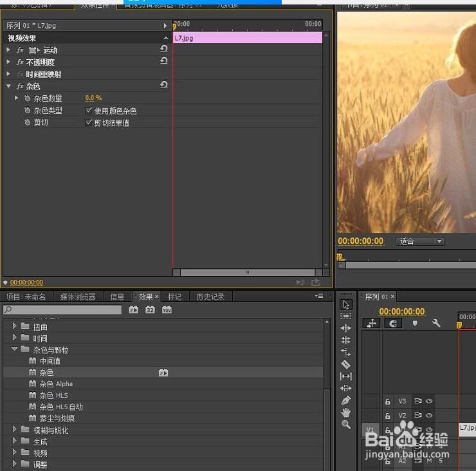Select the Selection tool arrow

346,304
